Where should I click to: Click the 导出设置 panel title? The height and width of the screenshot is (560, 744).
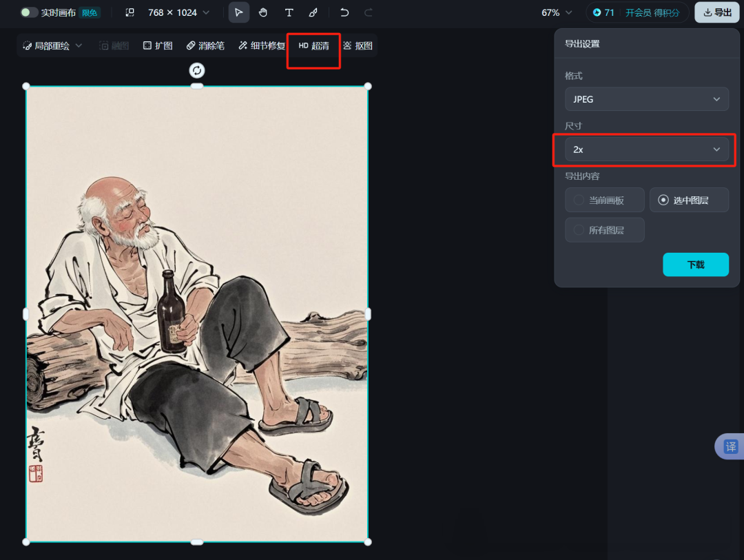tap(582, 43)
